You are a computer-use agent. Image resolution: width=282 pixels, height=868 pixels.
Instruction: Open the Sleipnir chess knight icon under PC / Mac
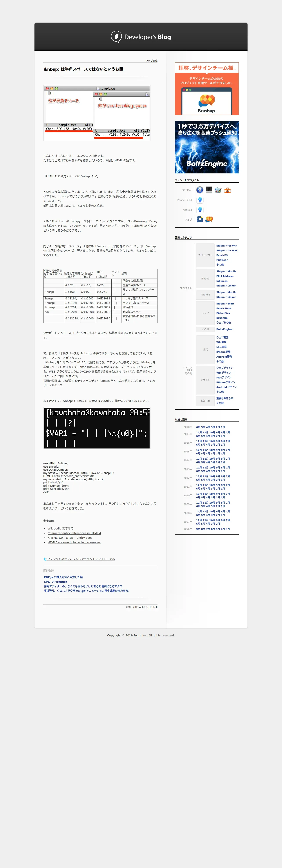(x=200, y=190)
